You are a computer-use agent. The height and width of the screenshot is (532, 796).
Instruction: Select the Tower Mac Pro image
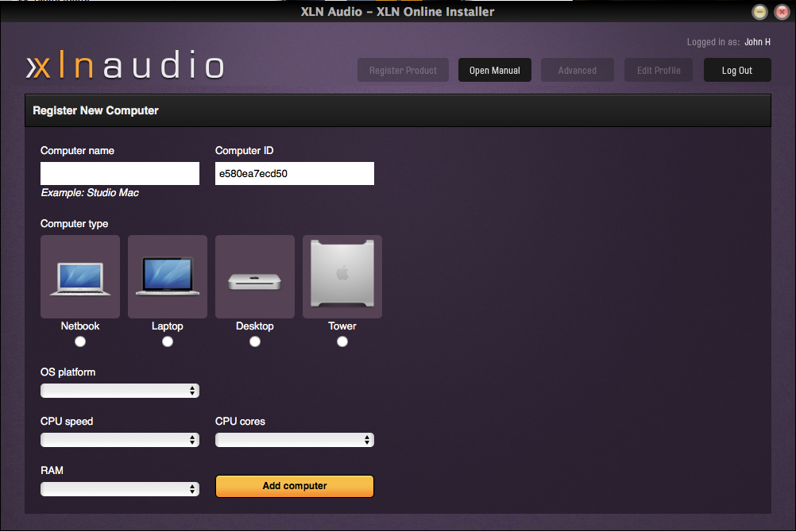[x=342, y=276]
